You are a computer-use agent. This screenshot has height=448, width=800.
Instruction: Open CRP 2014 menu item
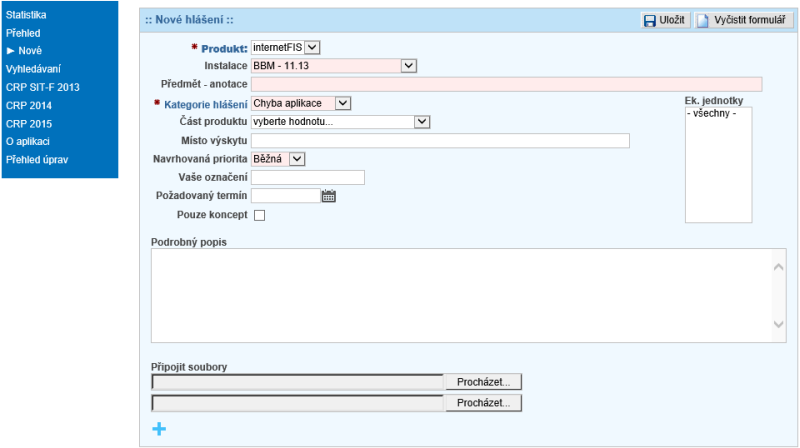[29, 106]
